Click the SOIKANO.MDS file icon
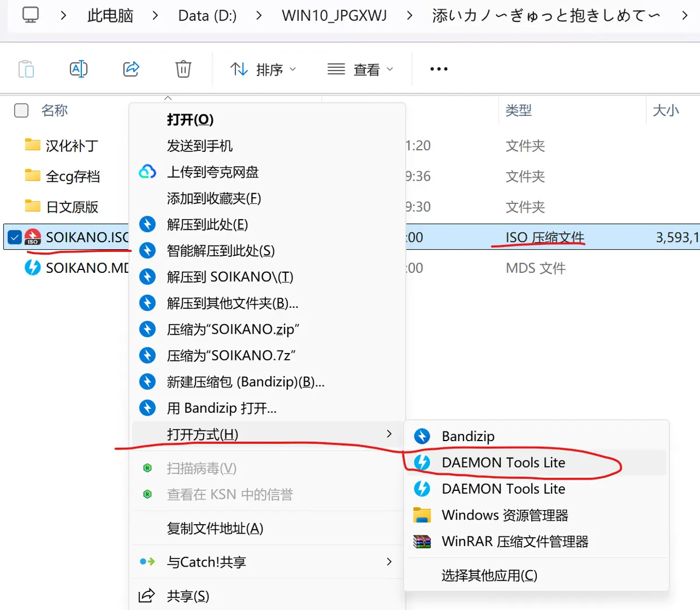 33,267
